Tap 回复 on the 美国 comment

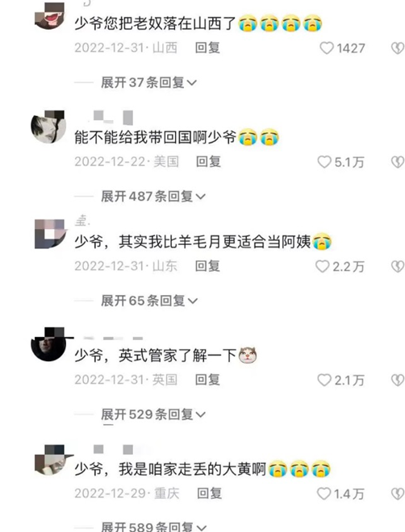coord(208,161)
